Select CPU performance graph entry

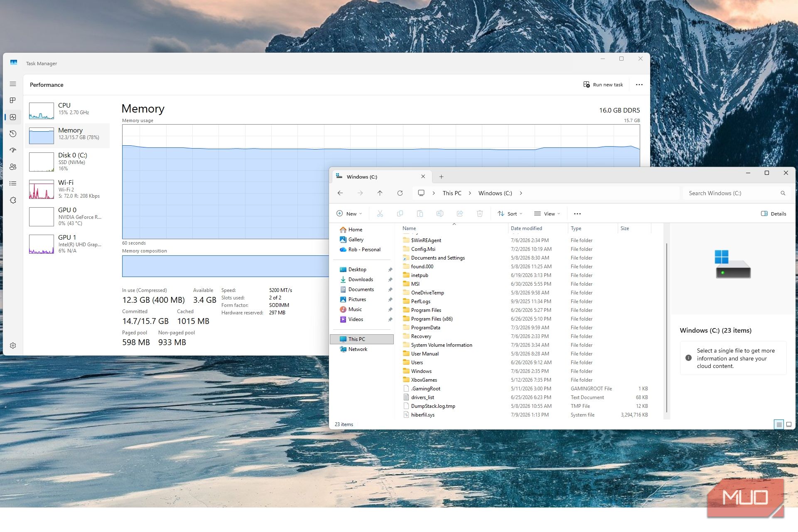[67, 111]
